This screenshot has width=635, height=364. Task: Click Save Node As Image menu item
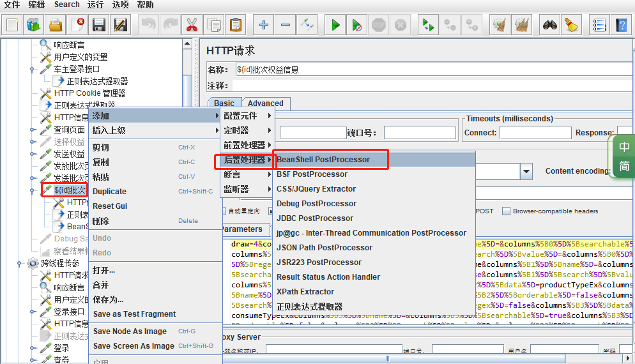(x=155, y=331)
